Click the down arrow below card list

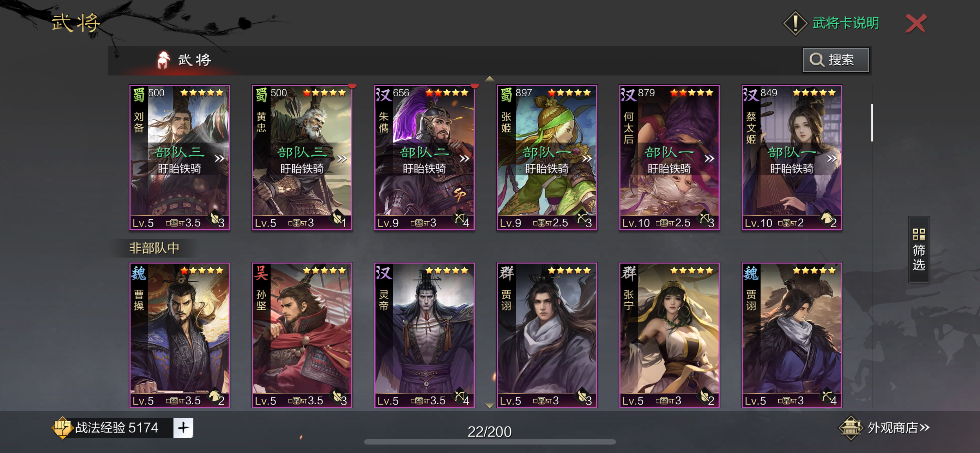coord(490,405)
